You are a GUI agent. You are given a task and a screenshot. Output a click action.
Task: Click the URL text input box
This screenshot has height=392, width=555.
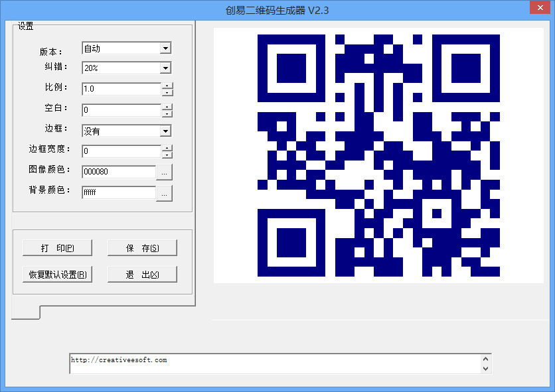click(x=272, y=363)
